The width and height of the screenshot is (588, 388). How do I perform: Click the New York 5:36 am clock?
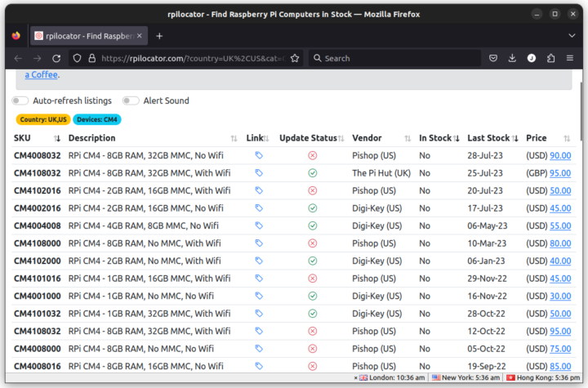click(x=465, y=377)
